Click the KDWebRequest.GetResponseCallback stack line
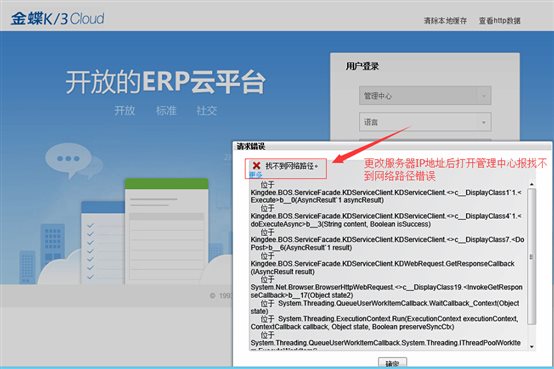 pos(383,268)
